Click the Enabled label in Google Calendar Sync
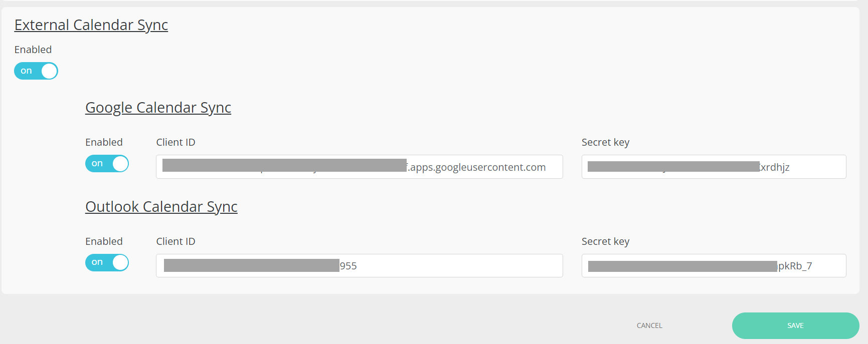 tap(104, 142)
